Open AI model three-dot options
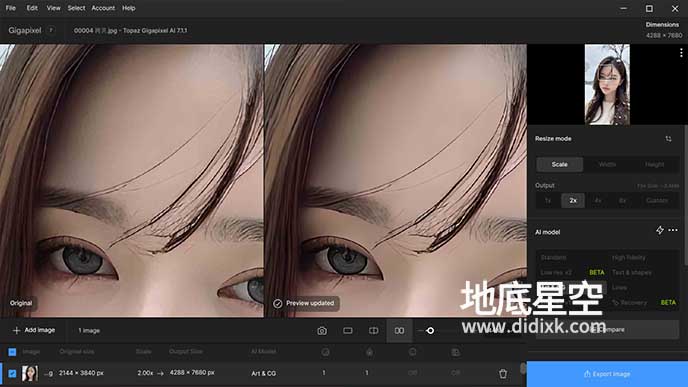 (673, 230)
